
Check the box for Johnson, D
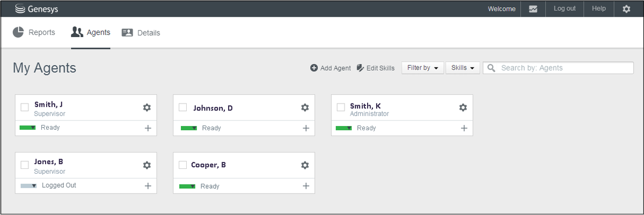pos(182,107)
